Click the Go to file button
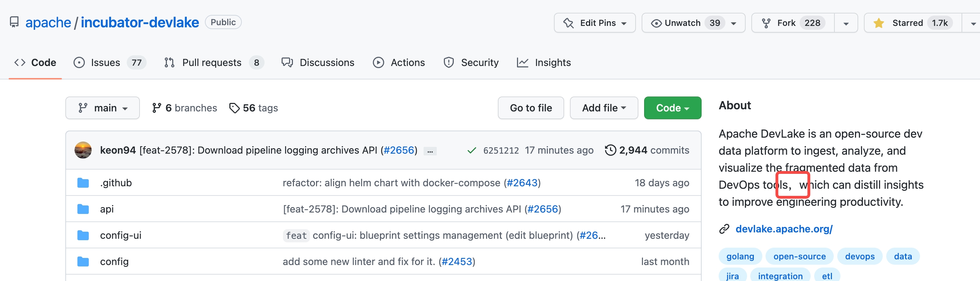 point(530,108)
